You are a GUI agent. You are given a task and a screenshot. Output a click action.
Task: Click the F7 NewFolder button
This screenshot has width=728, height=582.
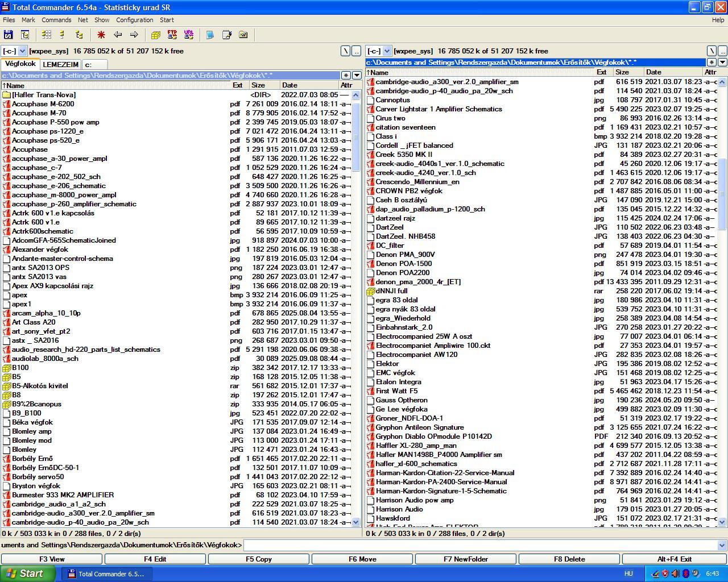coord(466,559)
